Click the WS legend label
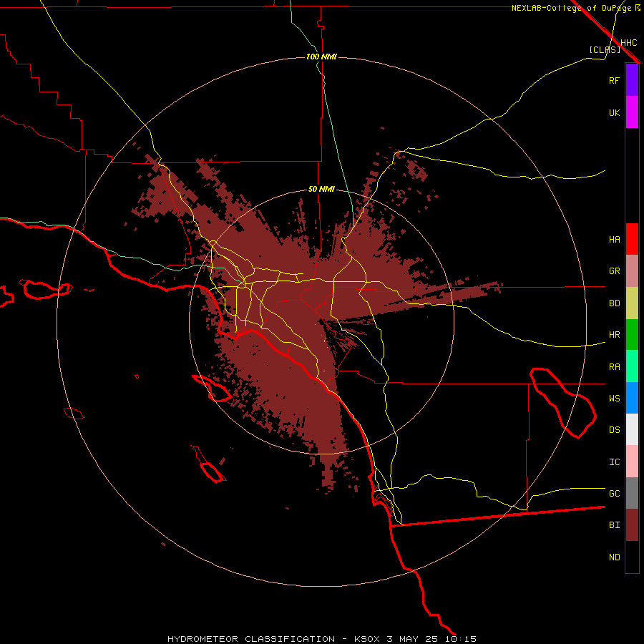Viewport: 644px width, 644px height. [614, 398]
